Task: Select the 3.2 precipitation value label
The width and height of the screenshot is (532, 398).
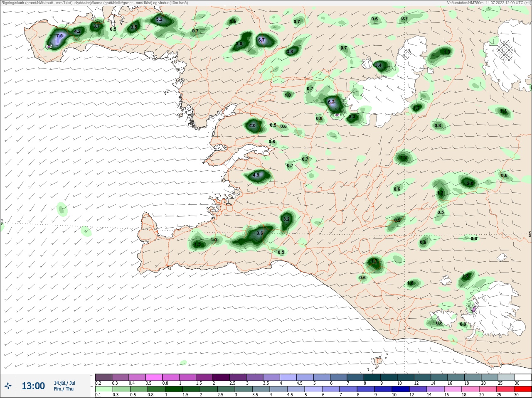Action: [286, 219]
